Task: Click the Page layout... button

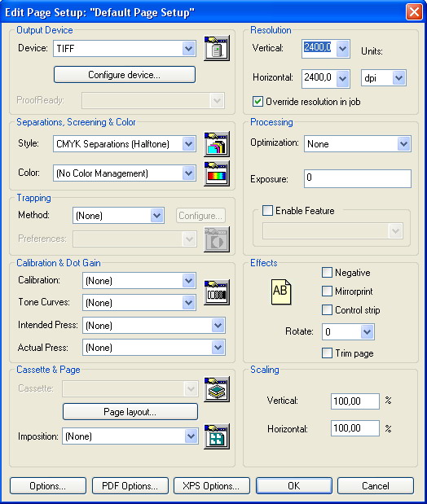Action: (x=130, y=411)
